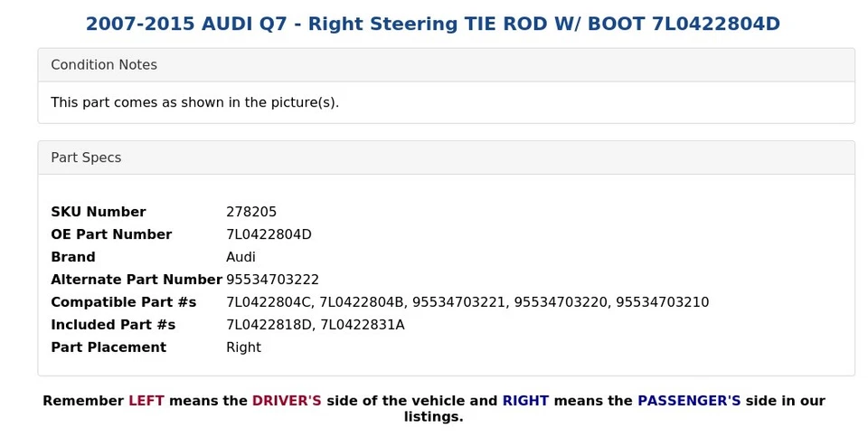868x438 pixels.
Task: Select alternate part number 95534703222
Action: (272, 280)
